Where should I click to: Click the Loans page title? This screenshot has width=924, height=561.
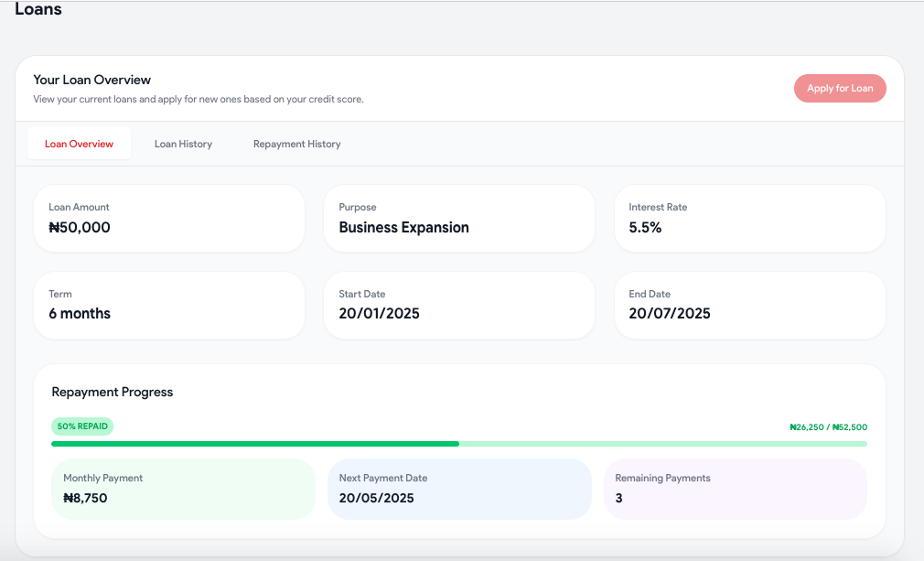point(38,9)
